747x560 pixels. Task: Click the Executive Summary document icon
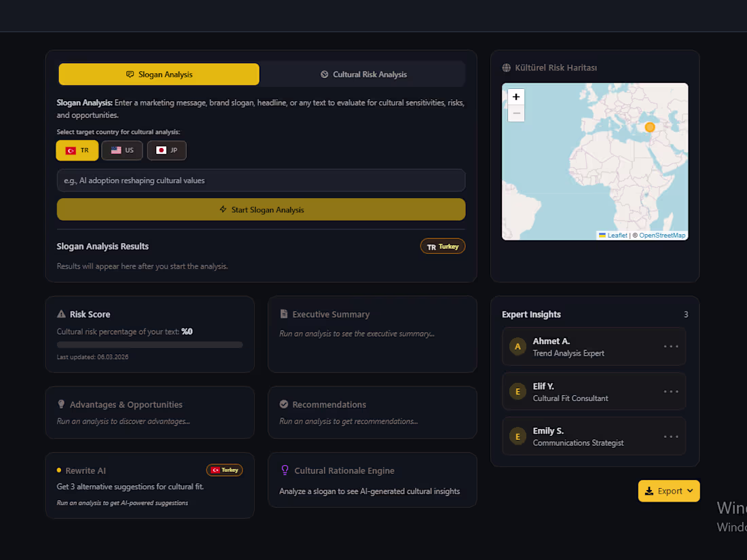(284, 314)
